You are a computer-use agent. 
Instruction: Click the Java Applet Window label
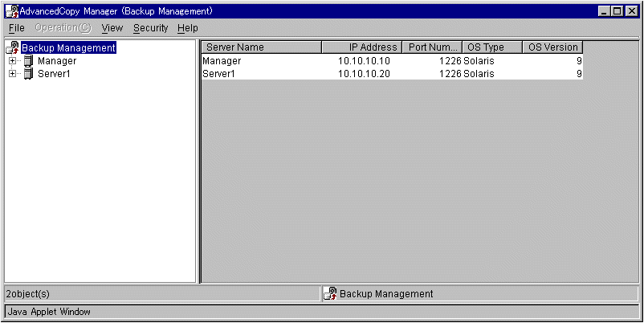tap(49, 312)
